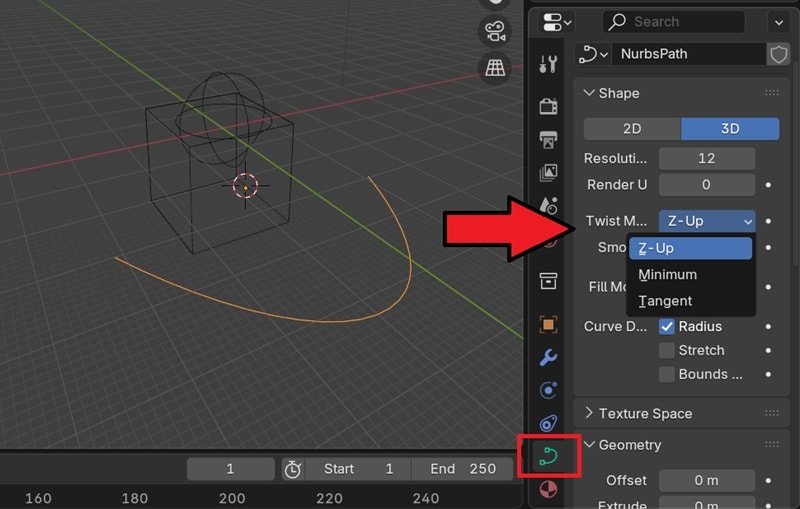Open the Object Data curve tab

(548, 456)
